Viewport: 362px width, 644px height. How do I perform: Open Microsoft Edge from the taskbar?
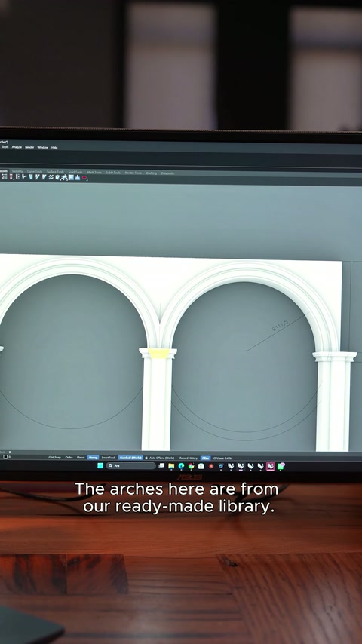point(181,466)
